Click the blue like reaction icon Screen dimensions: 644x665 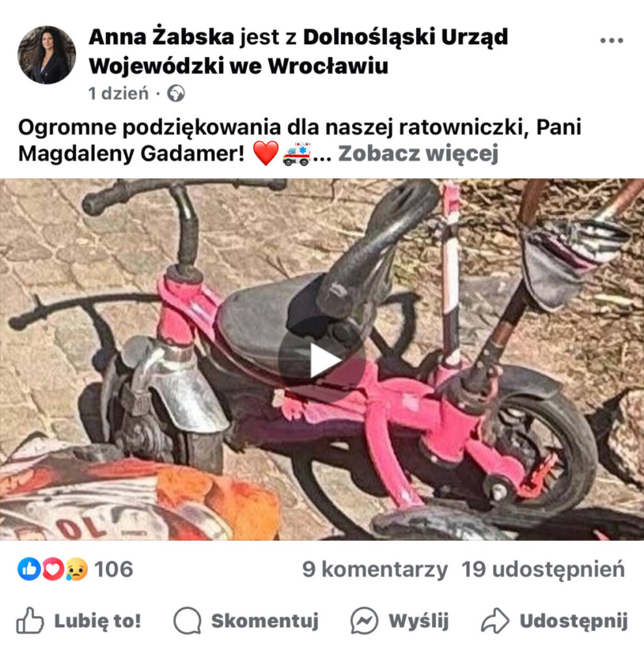(29, 569)
